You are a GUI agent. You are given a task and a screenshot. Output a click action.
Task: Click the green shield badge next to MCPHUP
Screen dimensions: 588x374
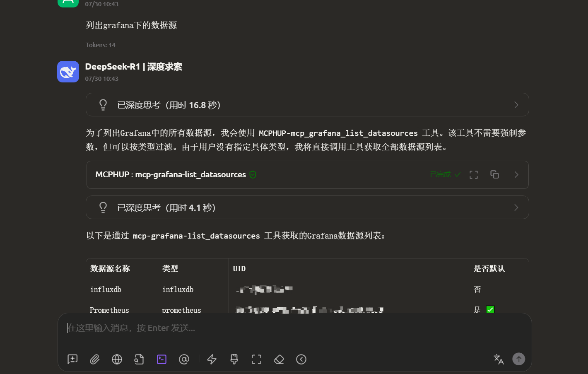click(x=253, y=174)
